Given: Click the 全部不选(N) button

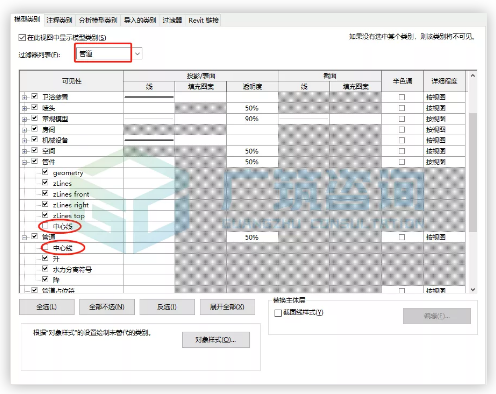Looking at the screenshot, I should [107, 307].
